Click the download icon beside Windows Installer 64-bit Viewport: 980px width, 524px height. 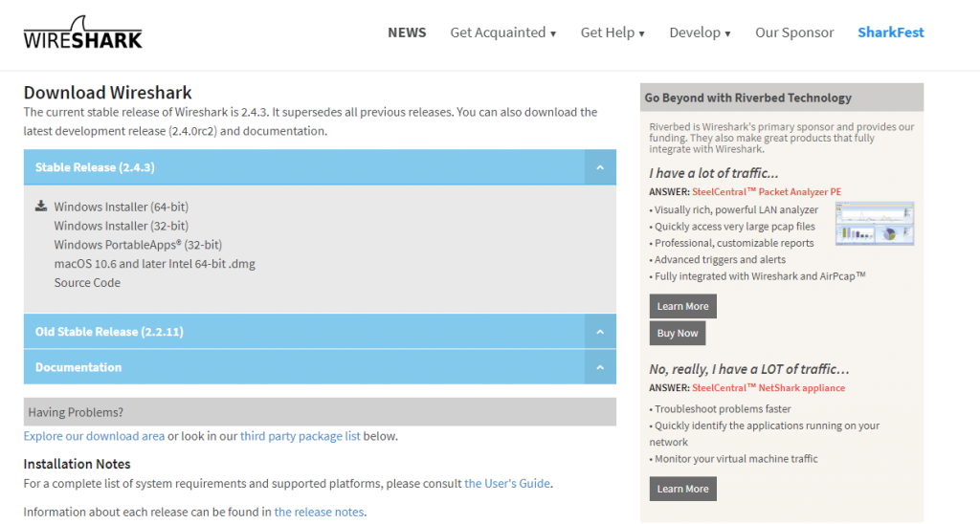click(40, 207)
